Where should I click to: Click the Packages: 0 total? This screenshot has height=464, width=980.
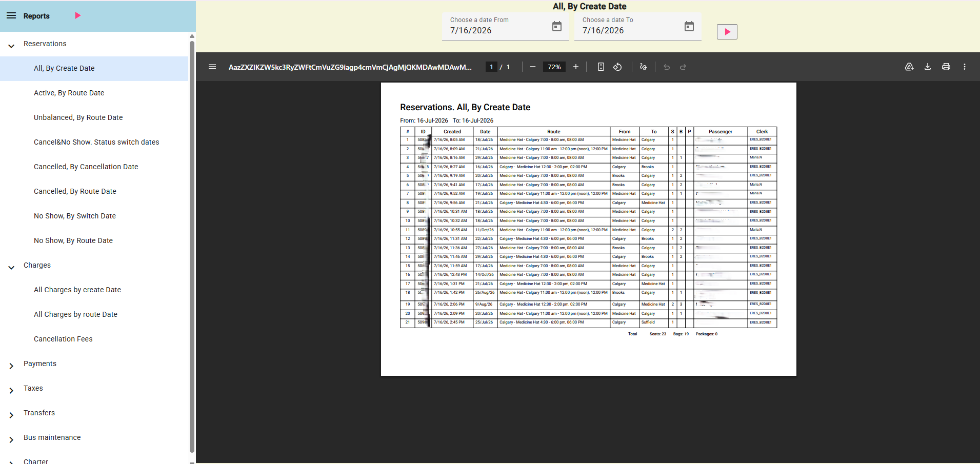point(707,334)
